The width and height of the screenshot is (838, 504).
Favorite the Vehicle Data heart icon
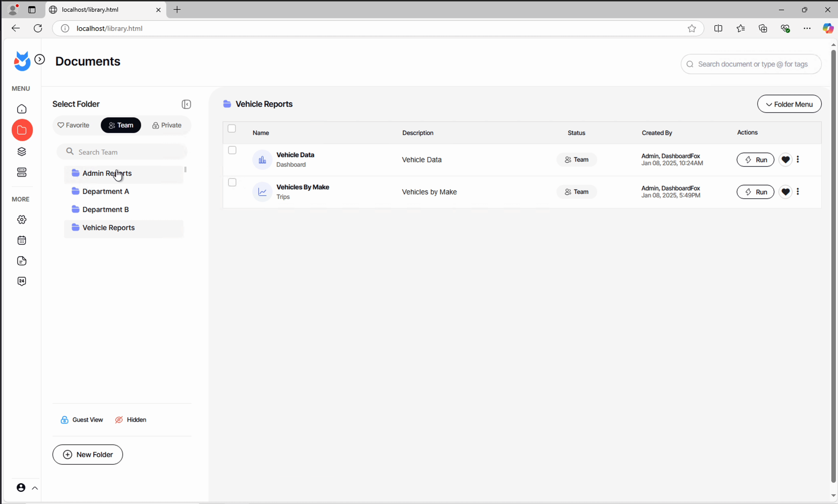pyautogui.click(x=785, y=160)
